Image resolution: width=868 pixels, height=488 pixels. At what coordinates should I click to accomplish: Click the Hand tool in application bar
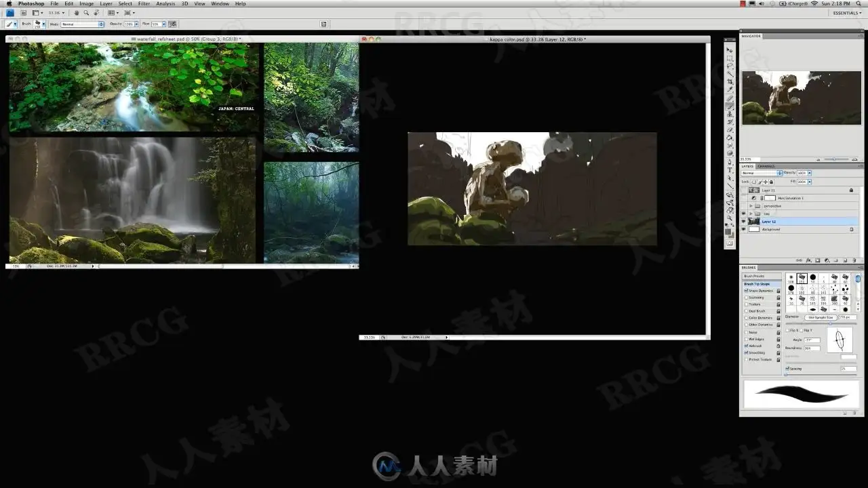pos(76,13)
